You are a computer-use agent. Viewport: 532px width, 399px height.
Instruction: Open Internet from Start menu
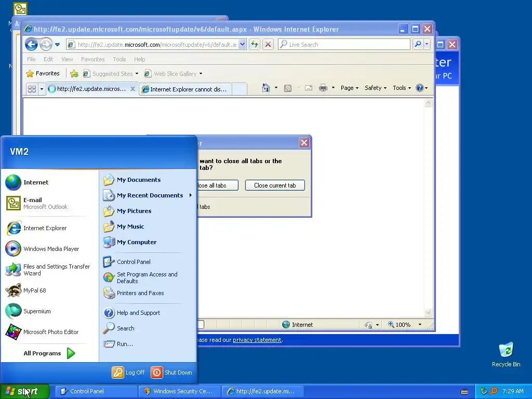(x=49, y=182)
